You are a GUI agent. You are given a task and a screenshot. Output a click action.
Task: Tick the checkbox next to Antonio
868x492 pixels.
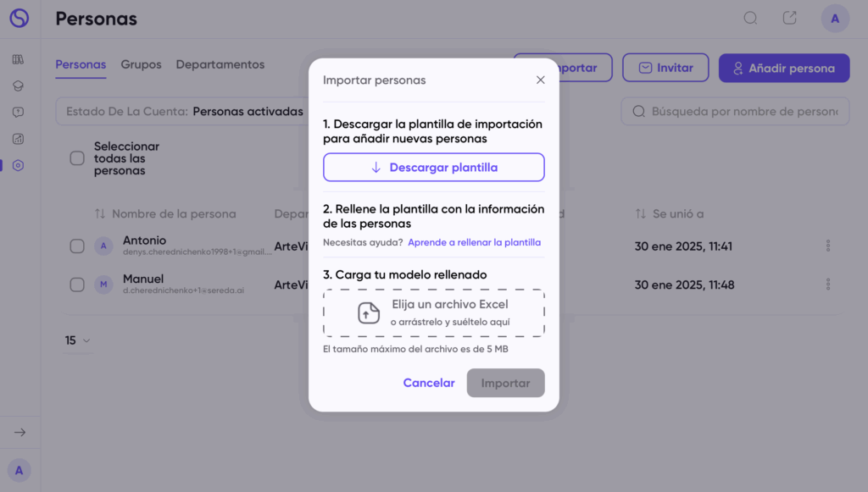77,246
